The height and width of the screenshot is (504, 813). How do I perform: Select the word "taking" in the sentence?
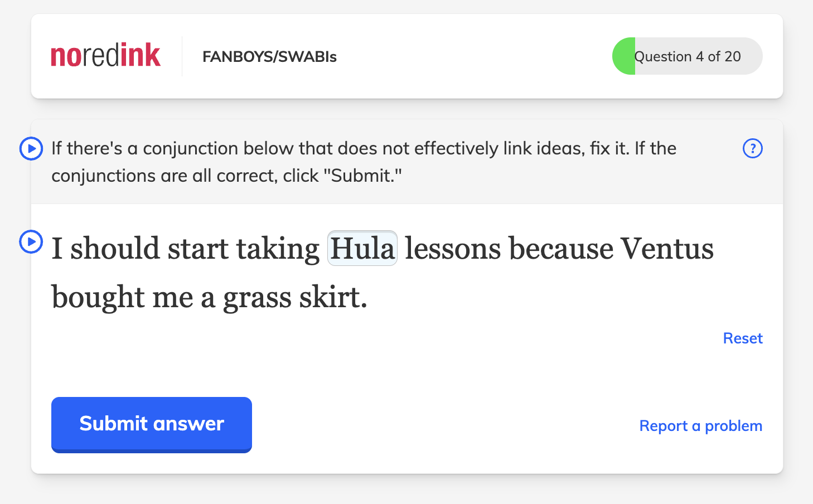coord(278,248)
